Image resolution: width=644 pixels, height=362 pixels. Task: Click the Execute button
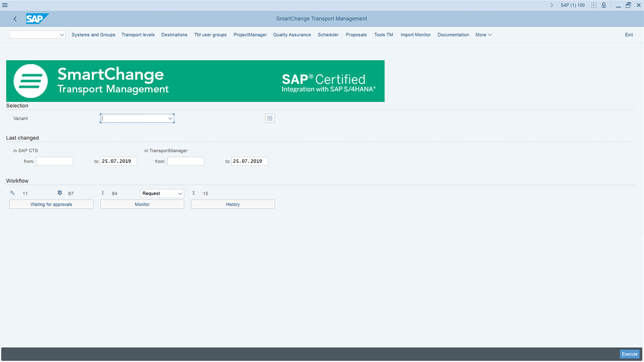[629, 354]
